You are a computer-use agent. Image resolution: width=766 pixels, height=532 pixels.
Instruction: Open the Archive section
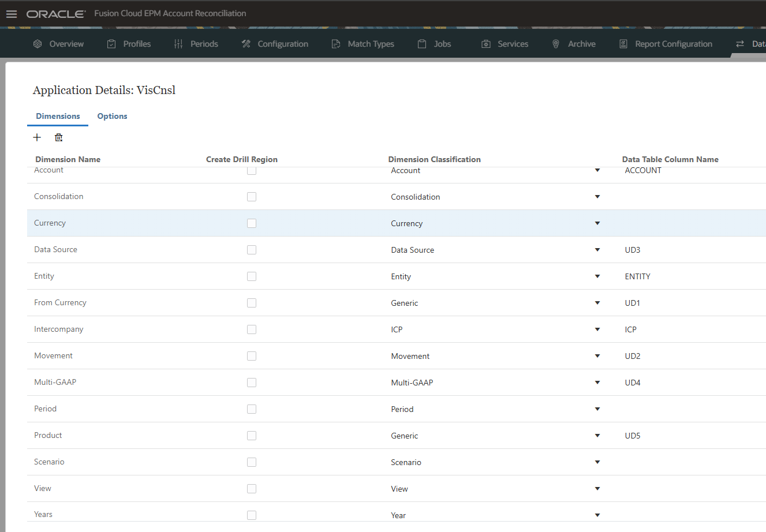582,44
